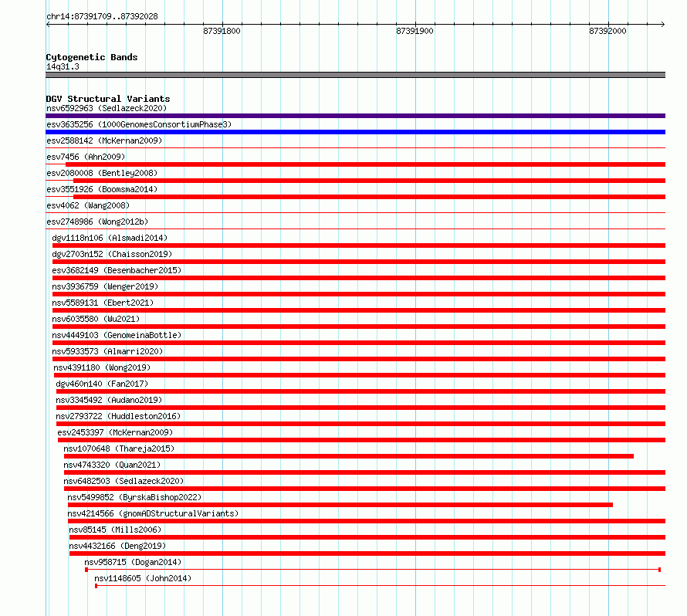This screenshot has width=687, height=616.
Task: Select nsv958715 (Dogan2014) label
Action: pyautogui.click(x=133, y=562)
